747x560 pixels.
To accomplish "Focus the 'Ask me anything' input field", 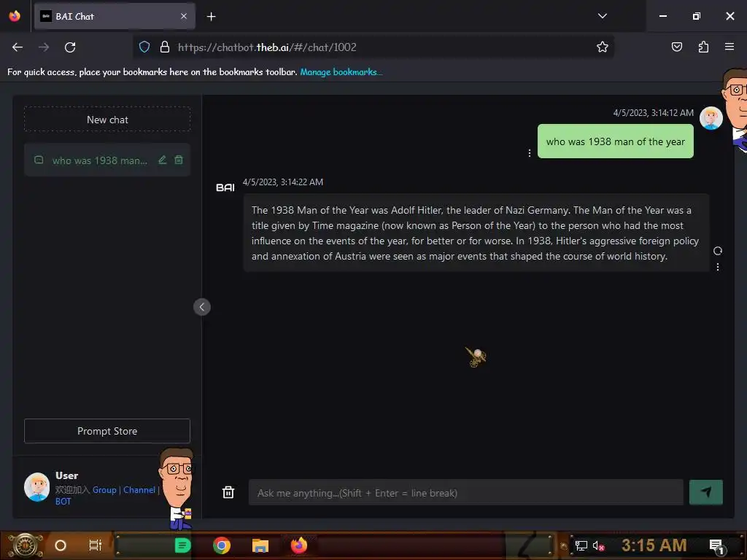I will 466,493.
